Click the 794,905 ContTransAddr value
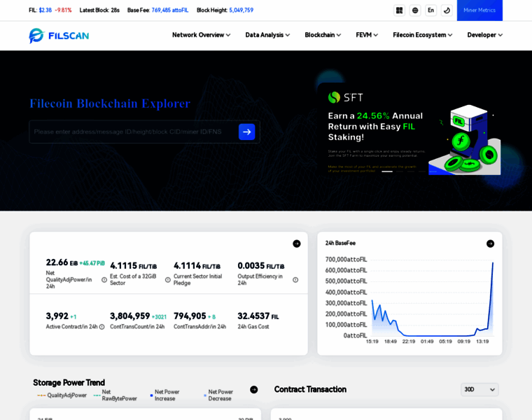532x420 pixels. [190, 316]
